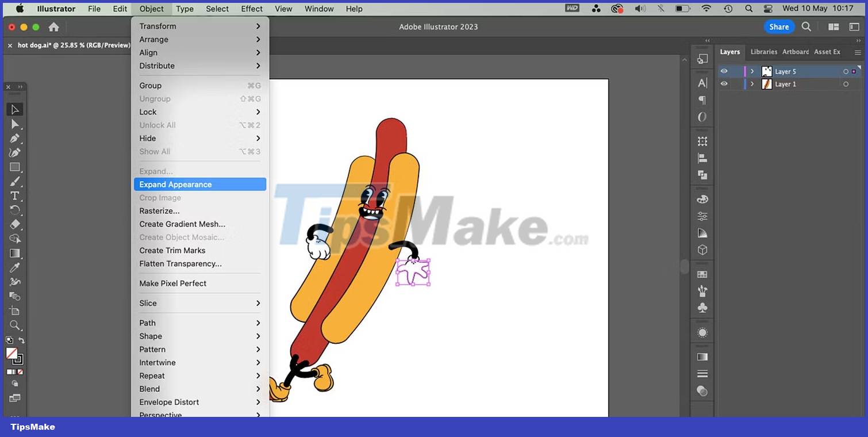Hide Layer 1 with its eye icon
868x437 pixels.
[x=724, y=83]
